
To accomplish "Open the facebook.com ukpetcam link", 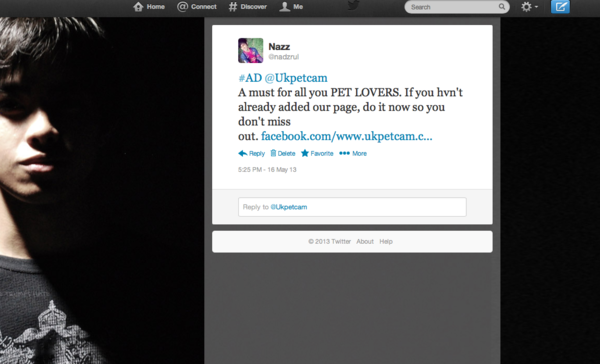I will point(347,136).
